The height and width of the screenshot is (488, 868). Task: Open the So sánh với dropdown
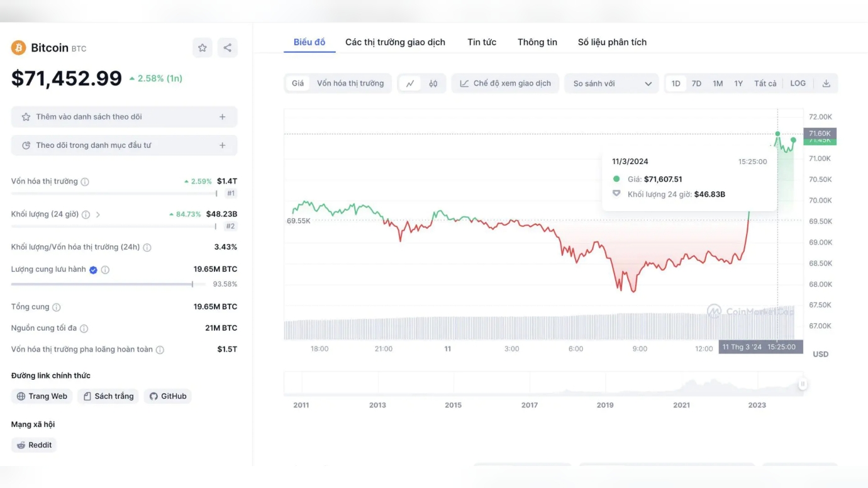tap(611, 84)
